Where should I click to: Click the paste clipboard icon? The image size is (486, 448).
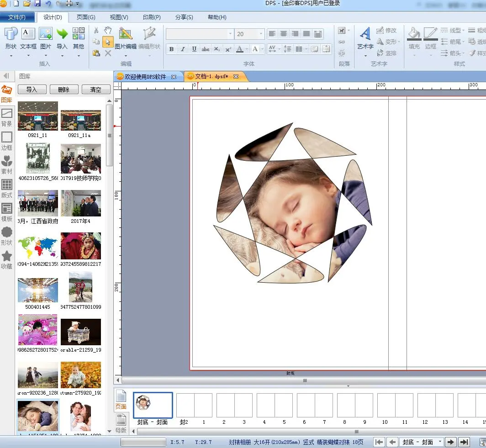(x=96, y=53)
